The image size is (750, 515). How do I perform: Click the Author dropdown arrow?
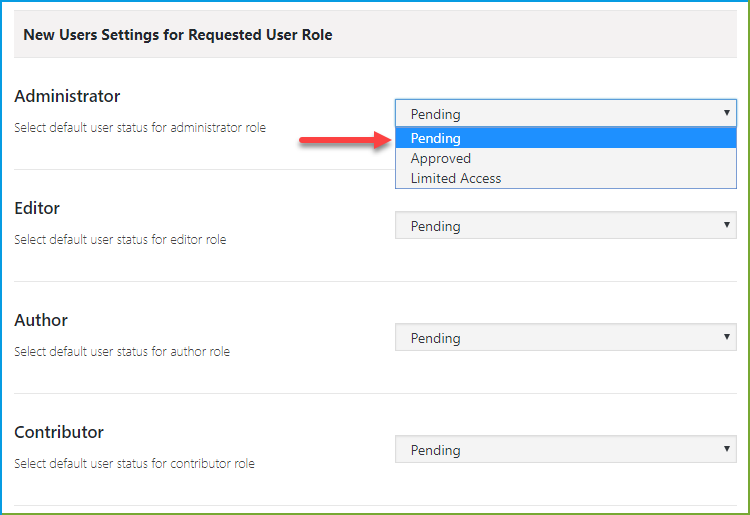click(x=727, y=338)
